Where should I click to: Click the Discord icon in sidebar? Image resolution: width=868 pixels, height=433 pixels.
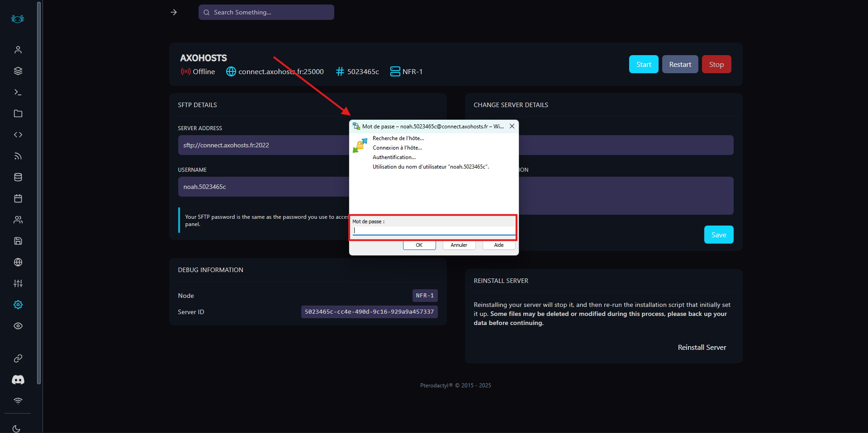click(x=18, y=380)
